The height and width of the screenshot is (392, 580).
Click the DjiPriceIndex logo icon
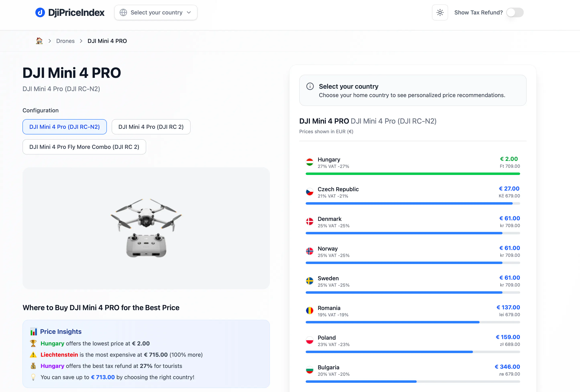tap(40, 12)
